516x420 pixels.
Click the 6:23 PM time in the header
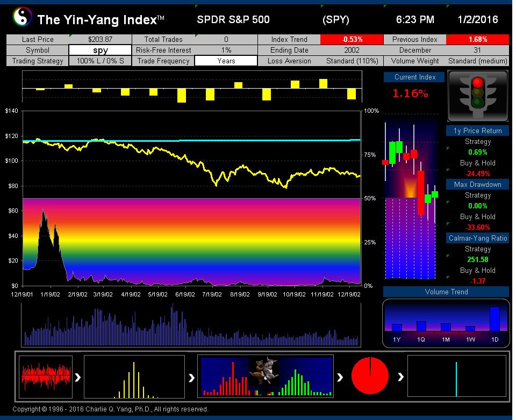pos(415,20)
